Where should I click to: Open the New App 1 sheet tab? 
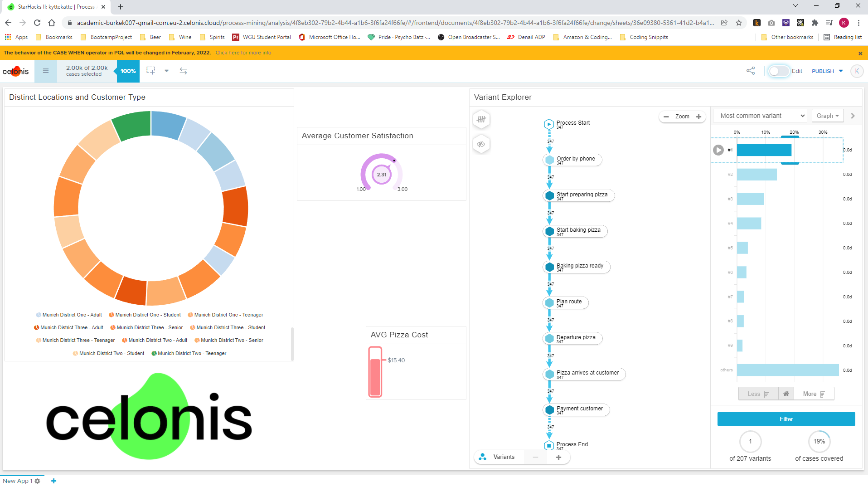[x=17, y=481]
